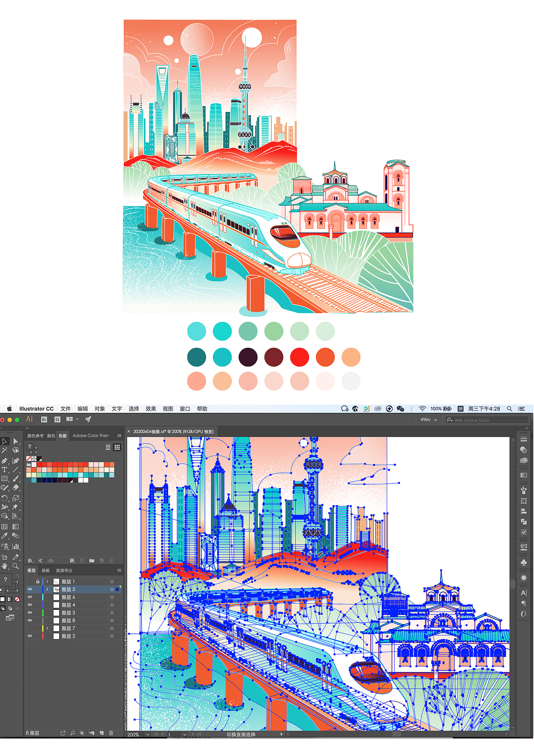
Task: Open the 对象 menu
Action: [x=100, y=409]
